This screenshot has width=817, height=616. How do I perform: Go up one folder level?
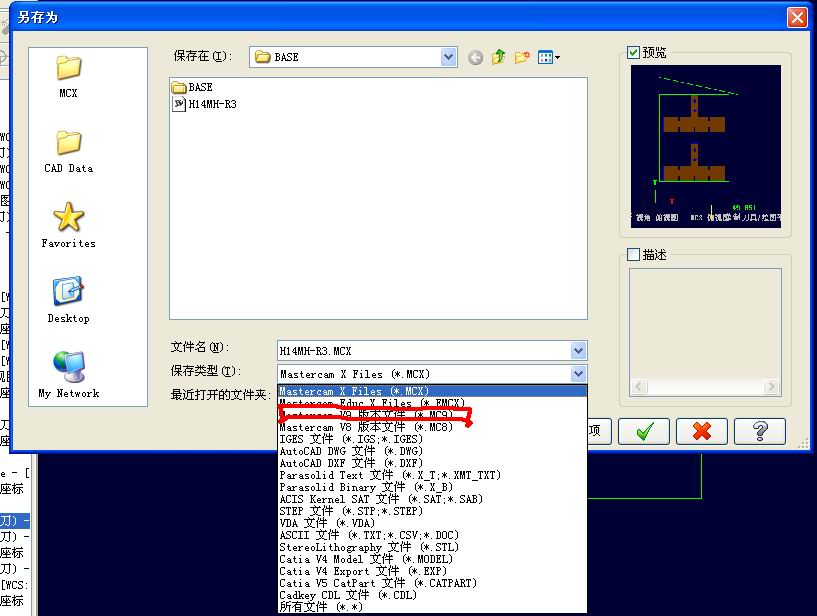[x=499, y=57]
